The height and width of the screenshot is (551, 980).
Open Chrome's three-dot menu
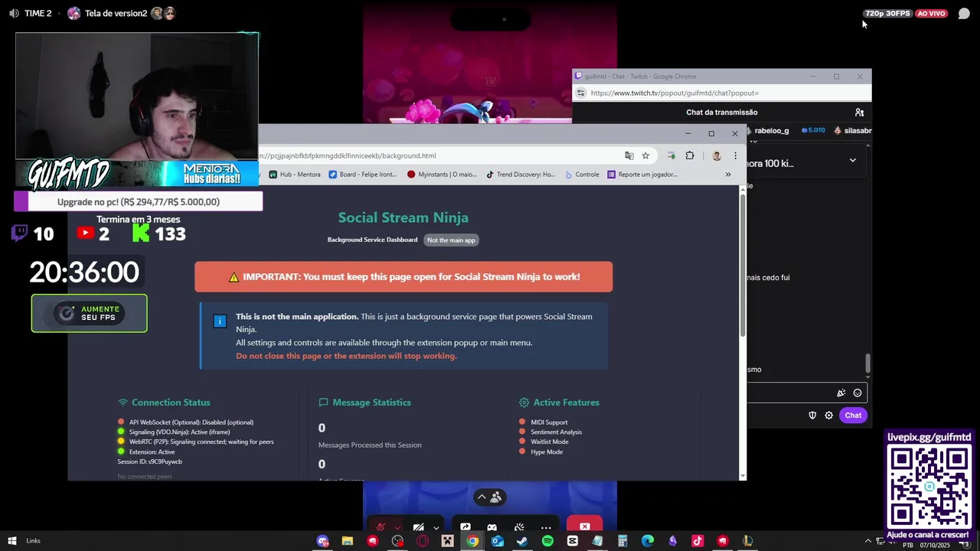735,155
